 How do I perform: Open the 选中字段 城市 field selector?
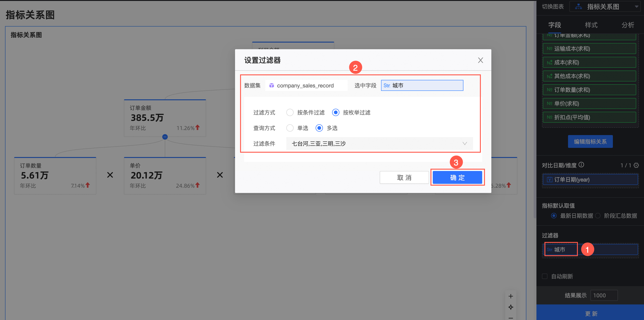pos(422,86)
